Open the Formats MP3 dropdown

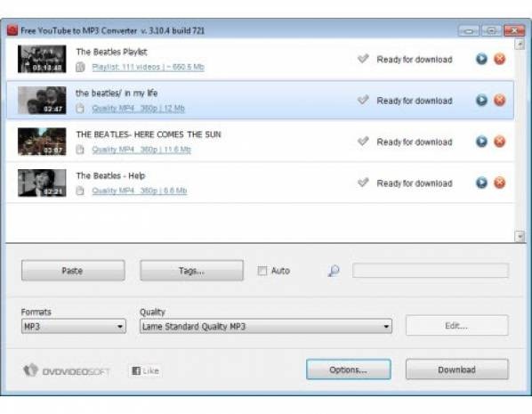(x=74, y=327)
